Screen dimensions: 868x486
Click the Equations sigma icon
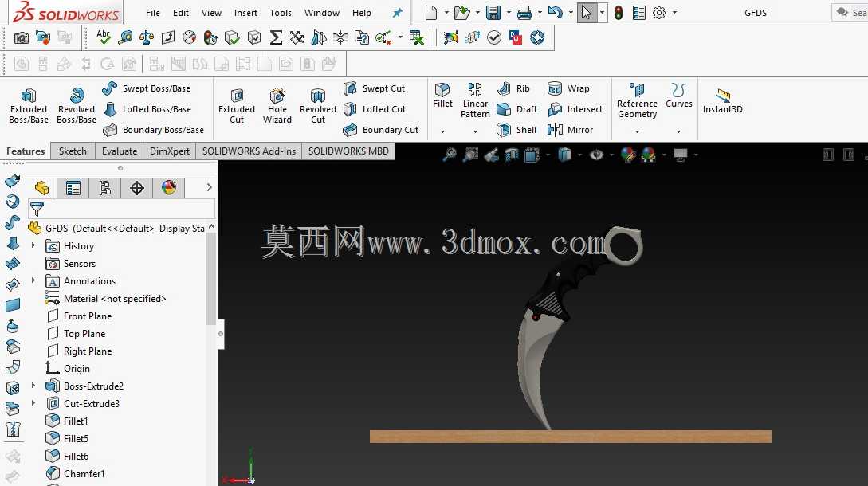coord(276,37)
